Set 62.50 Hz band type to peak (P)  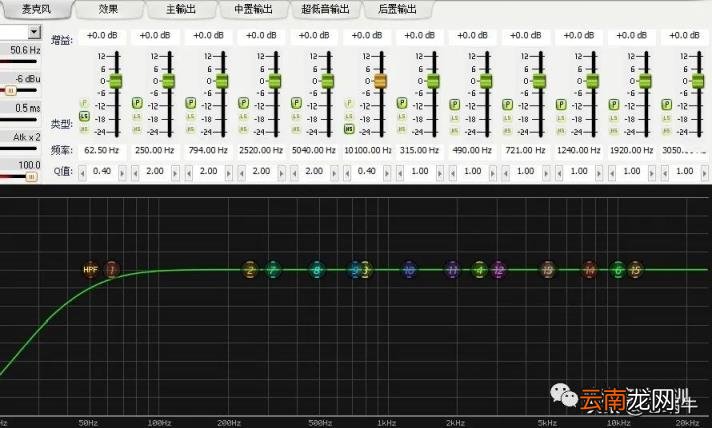(x=84, y=103)
